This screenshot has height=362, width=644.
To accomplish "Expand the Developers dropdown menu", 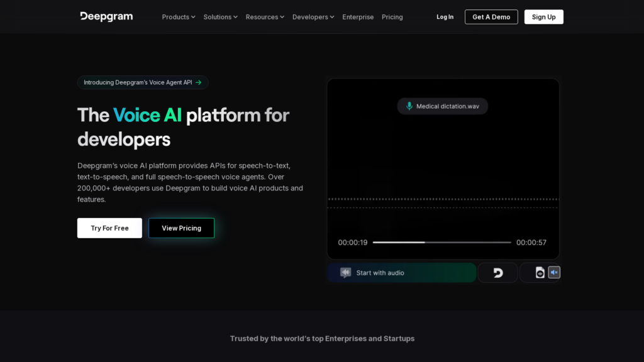I will click(x=313, y=17).
